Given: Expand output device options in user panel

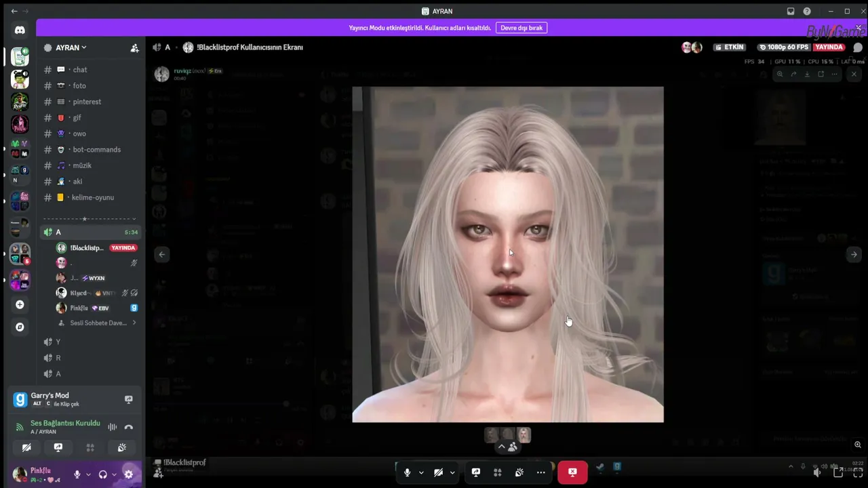Looking at the screenshot, I should click(114, 474).
